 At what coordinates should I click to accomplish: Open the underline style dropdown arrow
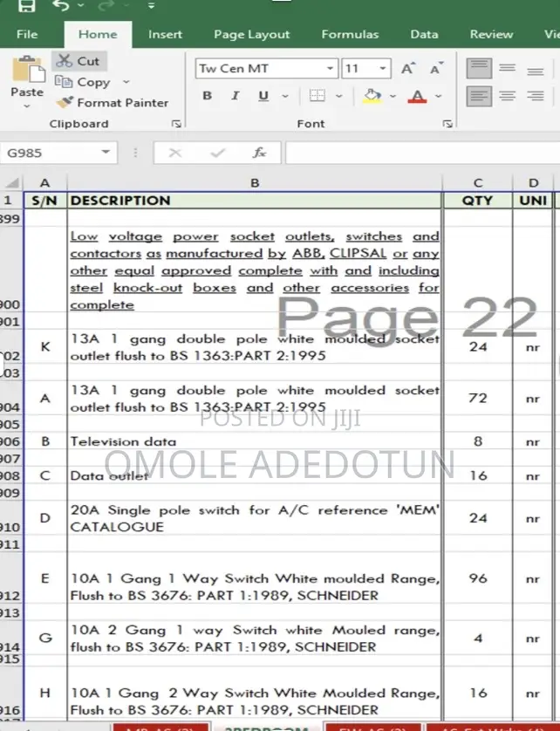(x=285, y=97)
